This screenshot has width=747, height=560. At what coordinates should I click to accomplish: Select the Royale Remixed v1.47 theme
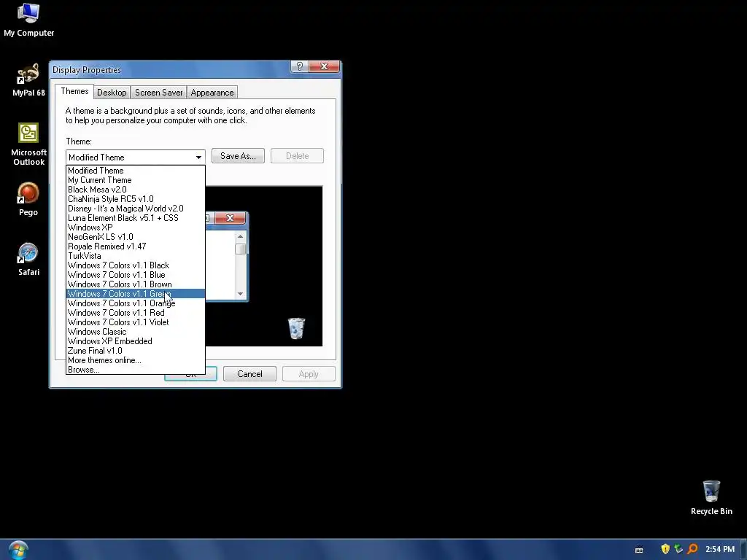[x=135, y=246]
